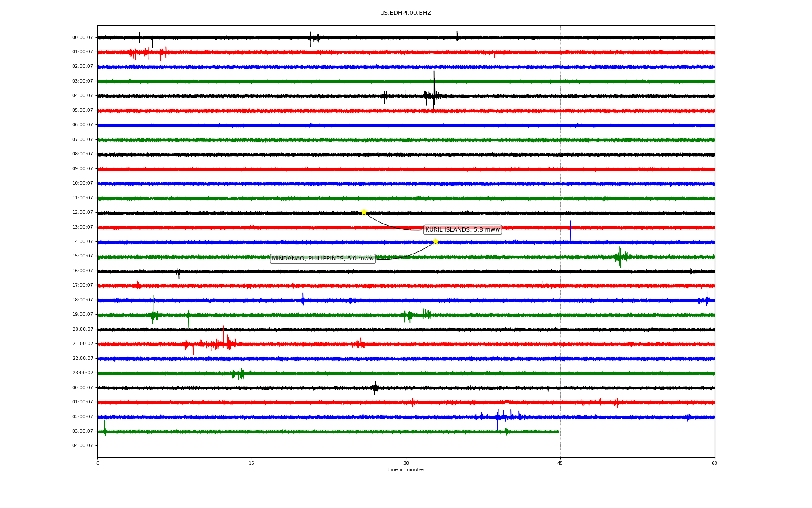Click the 45 tick label on x-axis

point(560,463)
